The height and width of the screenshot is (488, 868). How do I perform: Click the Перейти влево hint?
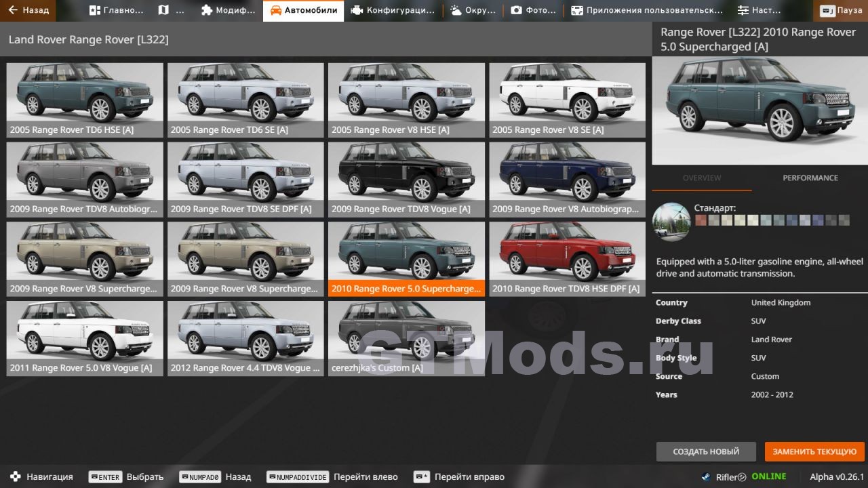pos(332,476)
